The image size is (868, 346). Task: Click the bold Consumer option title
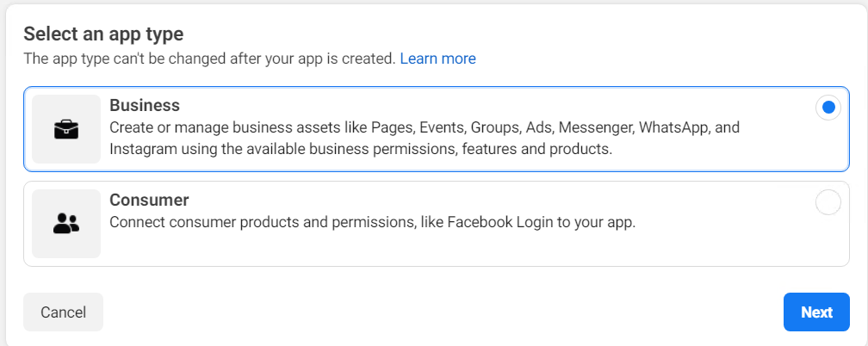149,200
